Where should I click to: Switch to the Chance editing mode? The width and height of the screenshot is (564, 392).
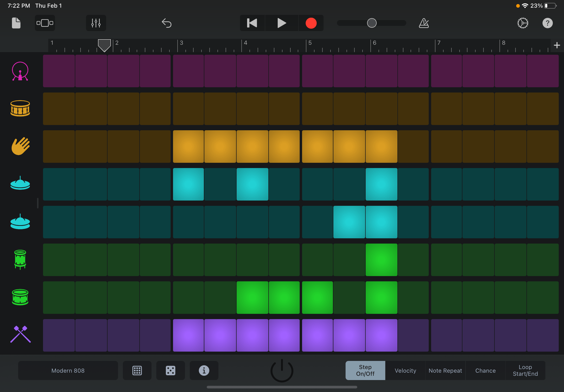pyautogui.click(x=485, y=370)
